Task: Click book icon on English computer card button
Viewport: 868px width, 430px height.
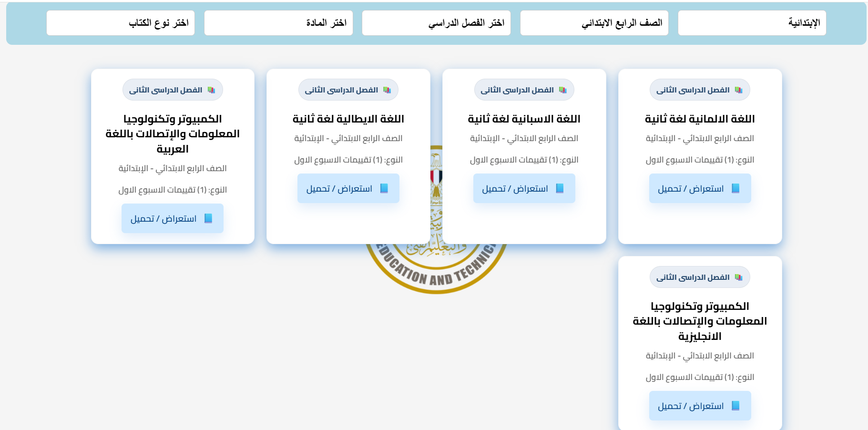Action: pyautogui.click(x=735, y=406)
